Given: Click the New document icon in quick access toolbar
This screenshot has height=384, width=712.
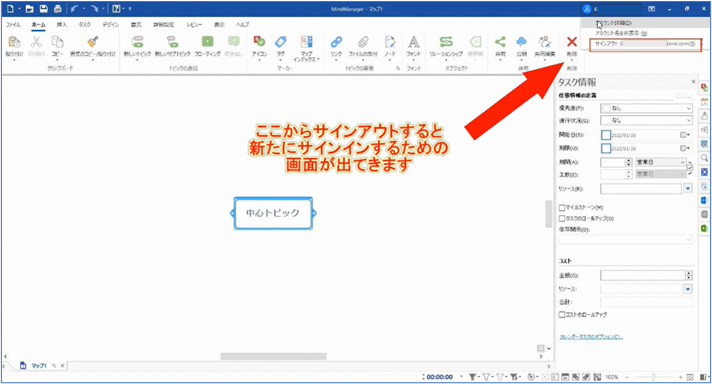Looking at the screenshot, I should tap(10, 9).
